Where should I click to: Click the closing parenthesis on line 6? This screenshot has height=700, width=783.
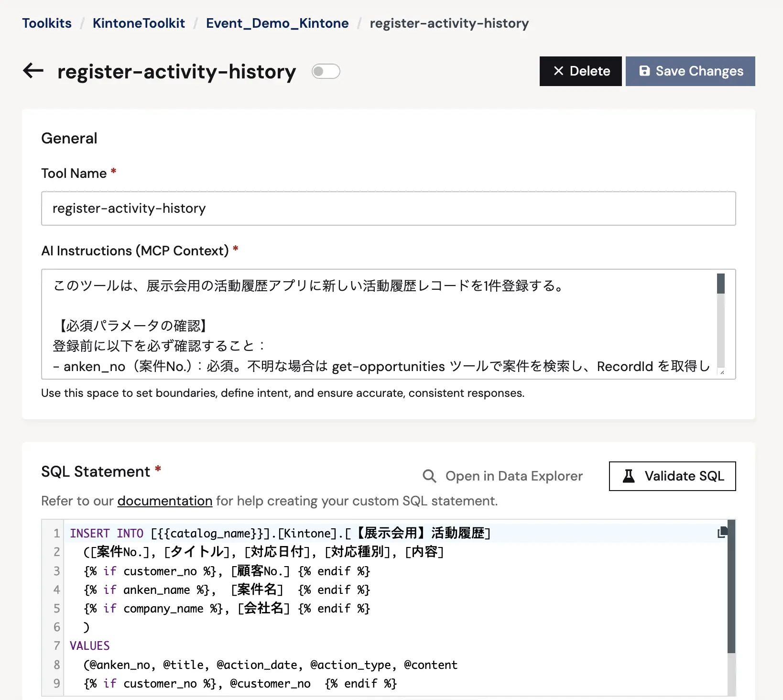(x=87, y=627)
